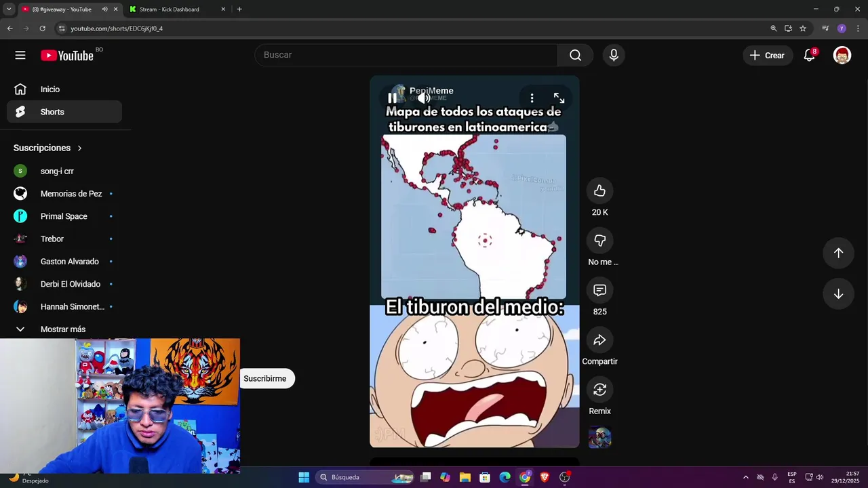Open File Explorer from taskbar
Screen dimensions: 868x488
point(465,477)
